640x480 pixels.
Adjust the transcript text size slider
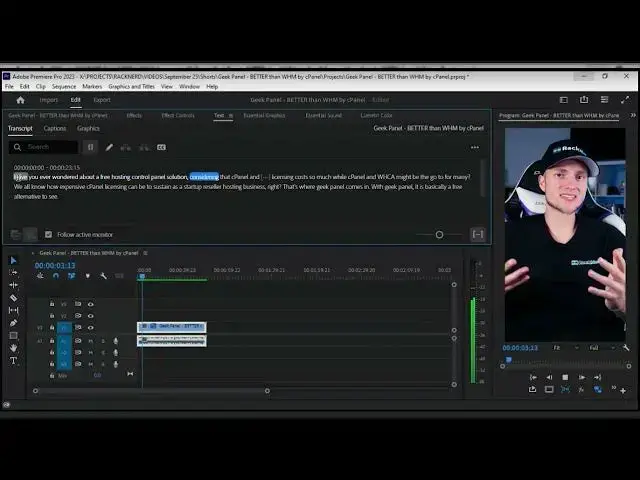[439, 235]
